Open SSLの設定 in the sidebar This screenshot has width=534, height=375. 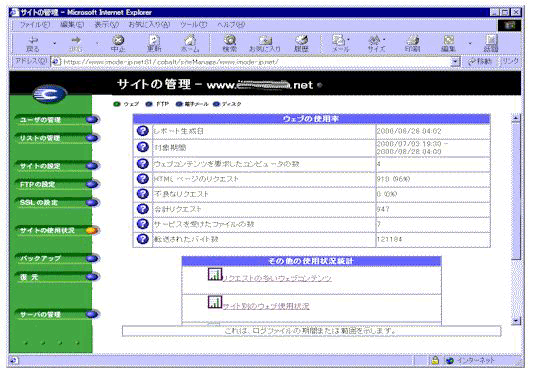57,203
